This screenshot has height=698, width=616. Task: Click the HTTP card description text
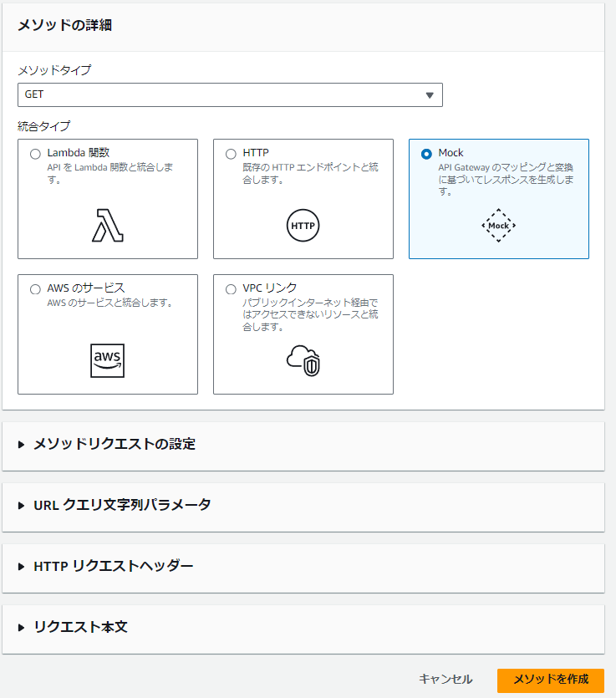coord(310,174)
